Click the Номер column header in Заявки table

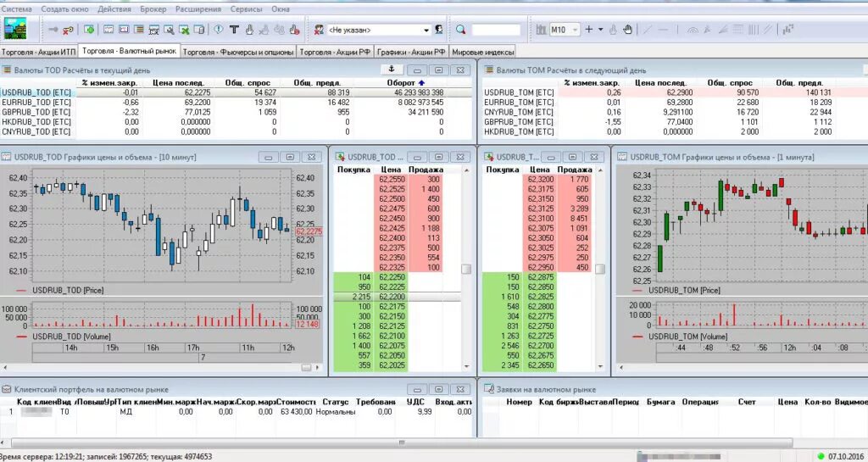[x=520, y=402]
